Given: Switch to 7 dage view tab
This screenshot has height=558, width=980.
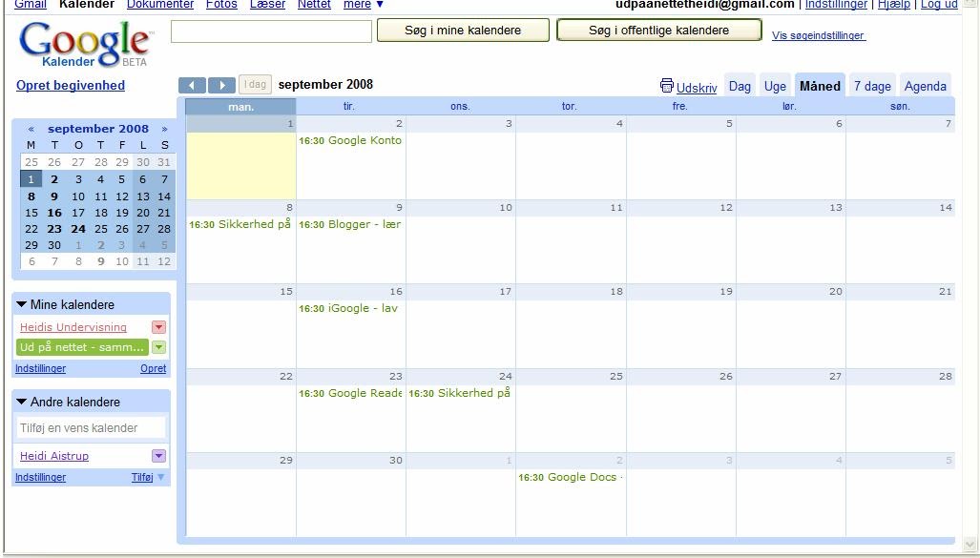Looking at the screenshot, I should (872, 86).
